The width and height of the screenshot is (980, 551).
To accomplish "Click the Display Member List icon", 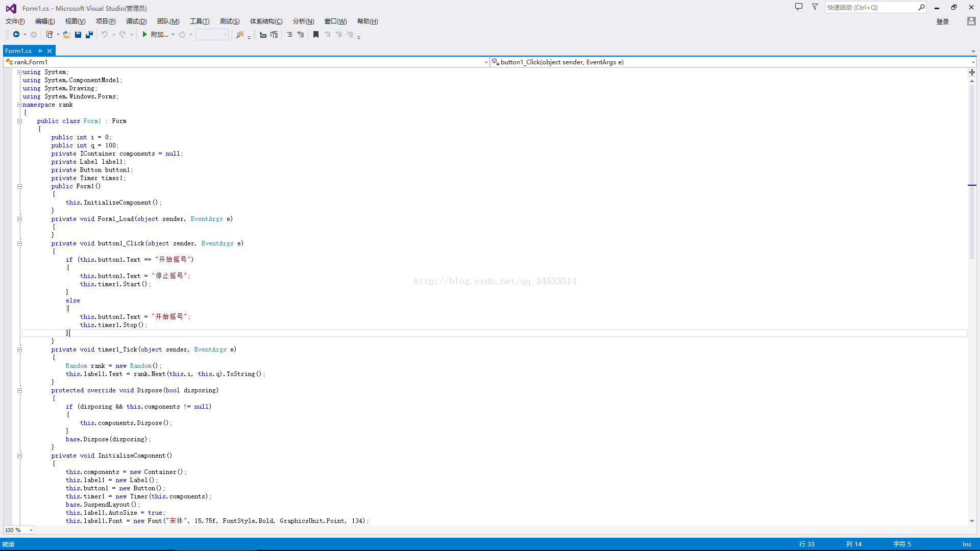I will (263, 35).
